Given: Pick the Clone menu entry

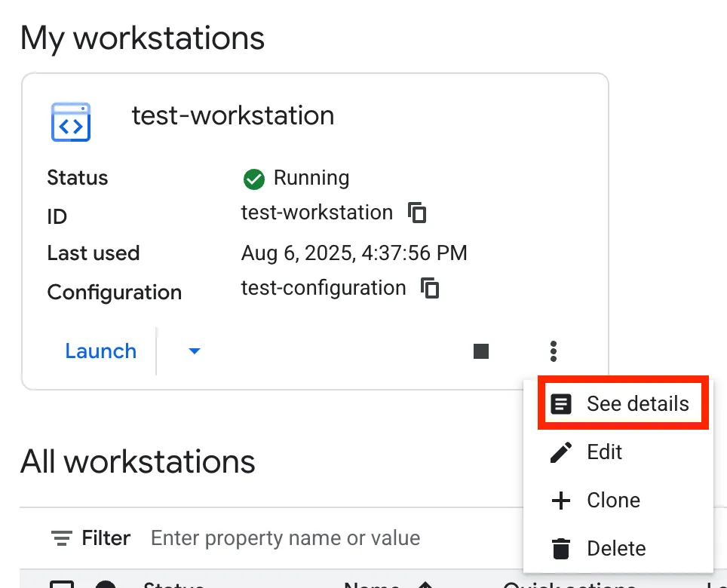Looking at the screenshot, I should click(613, 501).
